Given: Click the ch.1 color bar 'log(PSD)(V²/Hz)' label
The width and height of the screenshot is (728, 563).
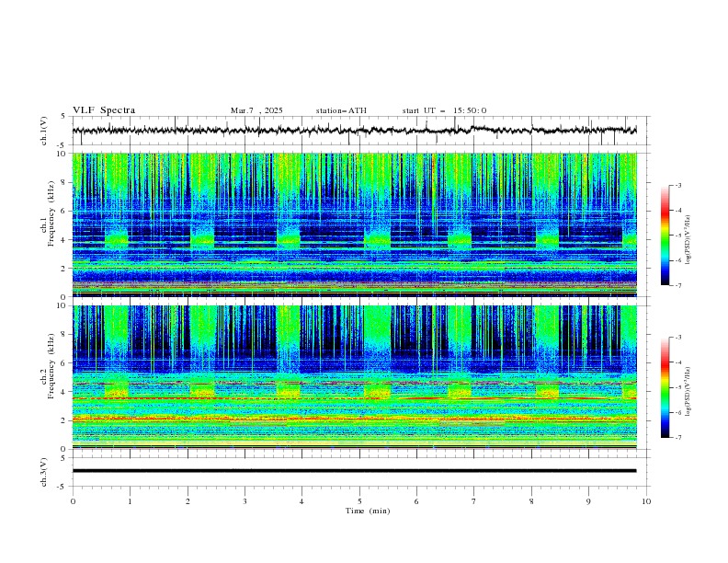Looking at the screenshot, I should tap(688, 240).
